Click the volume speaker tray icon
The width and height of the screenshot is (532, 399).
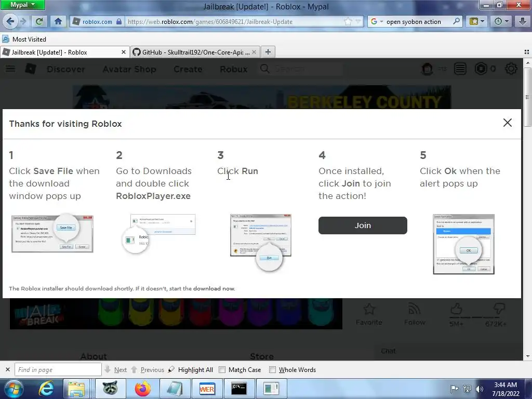pyautogui.click(x=480, y=389)
